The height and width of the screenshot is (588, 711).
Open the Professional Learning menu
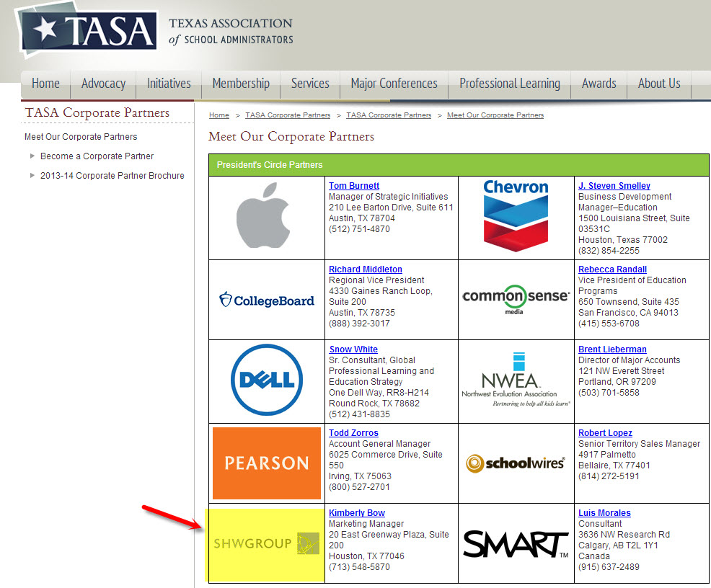(x=510, y=84)
